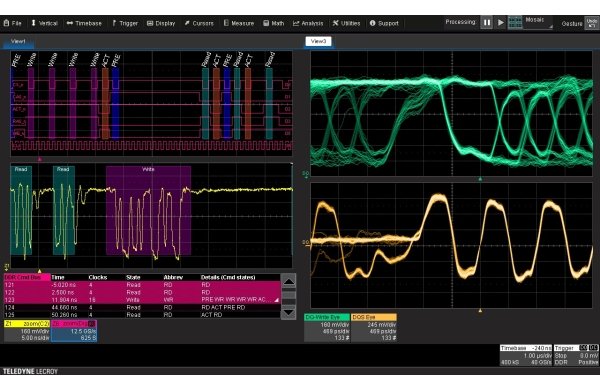Select decode table row 122
This screenshot has width=600, height=390.
(x=142, y=292)
